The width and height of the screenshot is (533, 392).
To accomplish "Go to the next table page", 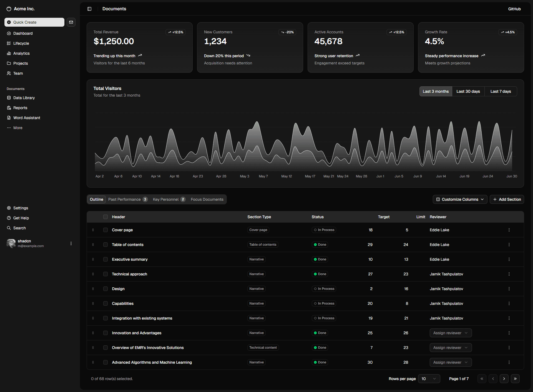I will [504, 379].
